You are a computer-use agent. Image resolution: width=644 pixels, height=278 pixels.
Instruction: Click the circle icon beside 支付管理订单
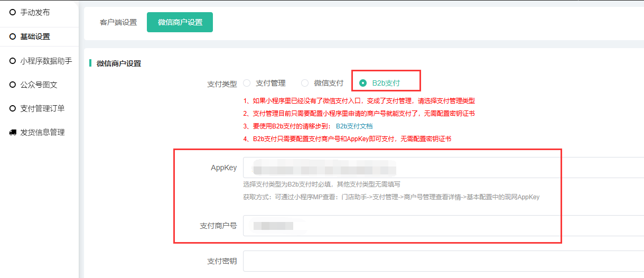[x=13, y=108]
